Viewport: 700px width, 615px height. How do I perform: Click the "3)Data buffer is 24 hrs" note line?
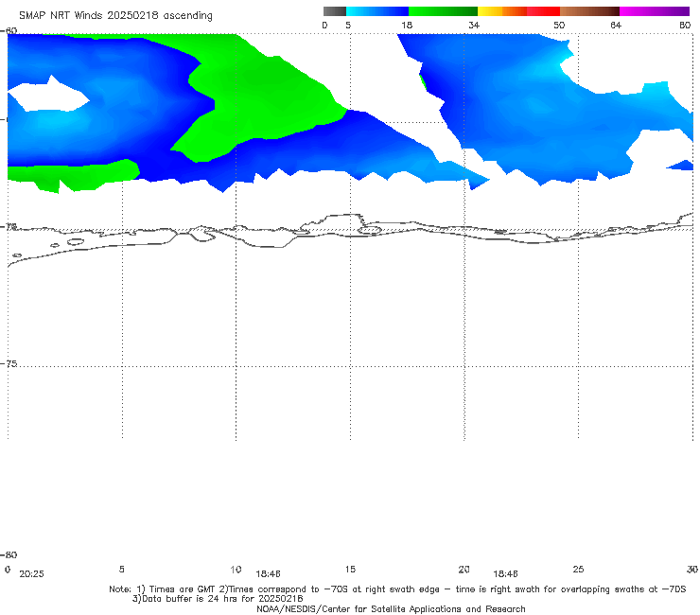coord(218,599)
